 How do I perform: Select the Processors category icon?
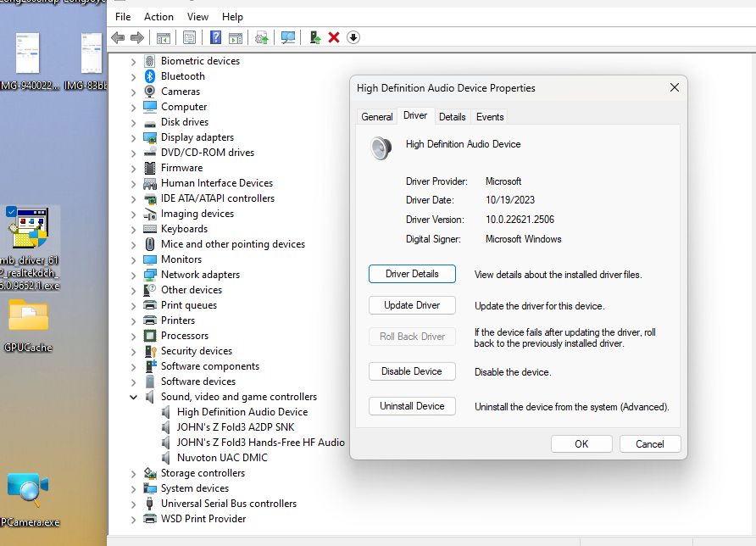[x=150, y=336]
